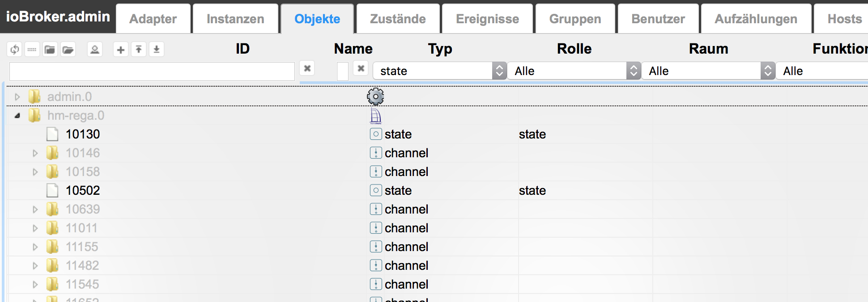This screenshot has height=302, width=868.
Task: Click the download arrow toolbar icon
Action: point(157,49)
